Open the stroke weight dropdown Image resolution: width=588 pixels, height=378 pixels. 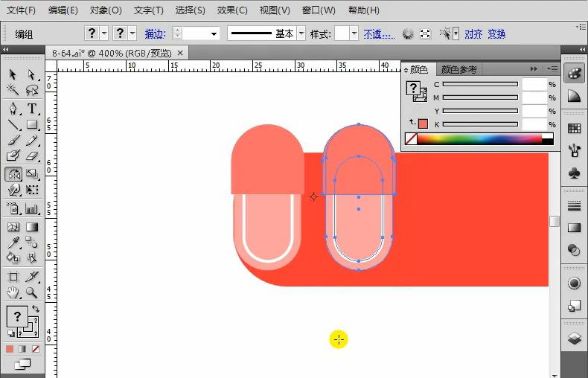(214, 34)
